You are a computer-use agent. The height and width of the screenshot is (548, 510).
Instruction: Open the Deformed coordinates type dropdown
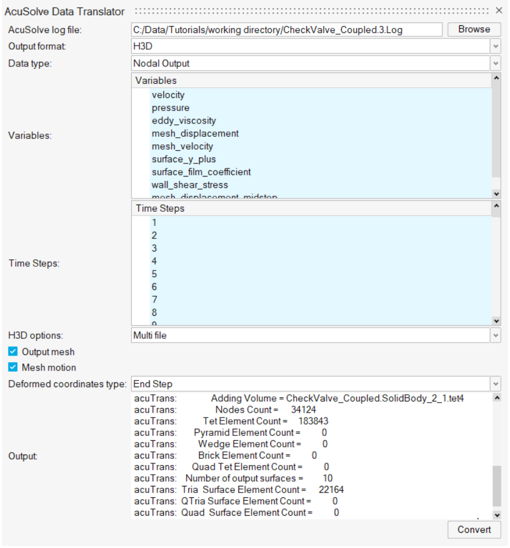coord(495,384)
